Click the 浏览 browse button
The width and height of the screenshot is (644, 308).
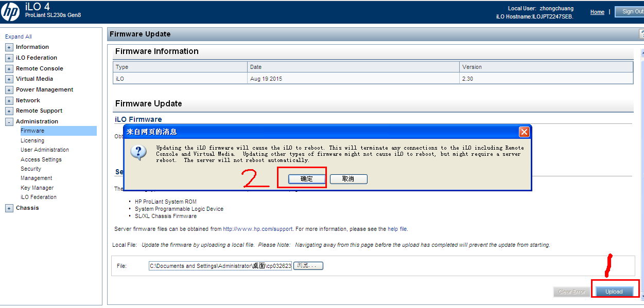(x=308, y=266)
